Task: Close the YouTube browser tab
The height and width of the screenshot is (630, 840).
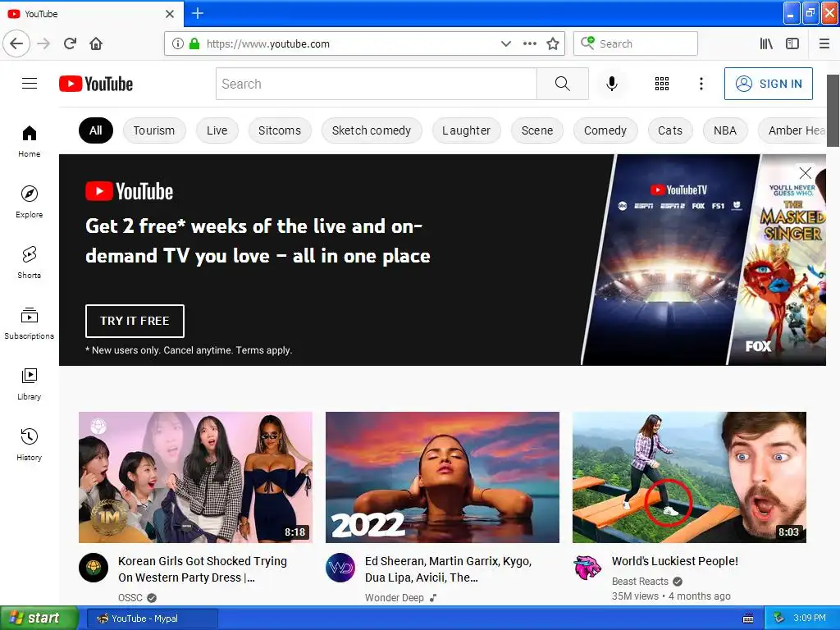Action: 170,14
